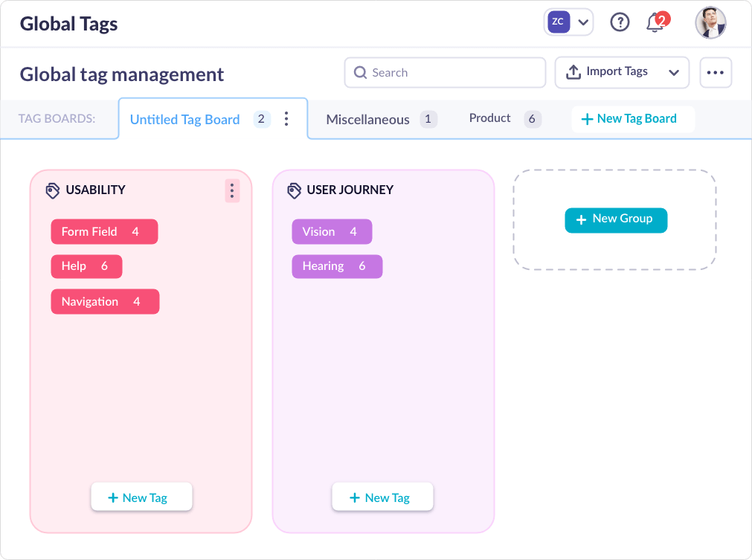Expand the Import Tags dropdown arrow
This screenshot has height=560, width=752.
pos(674,73)
